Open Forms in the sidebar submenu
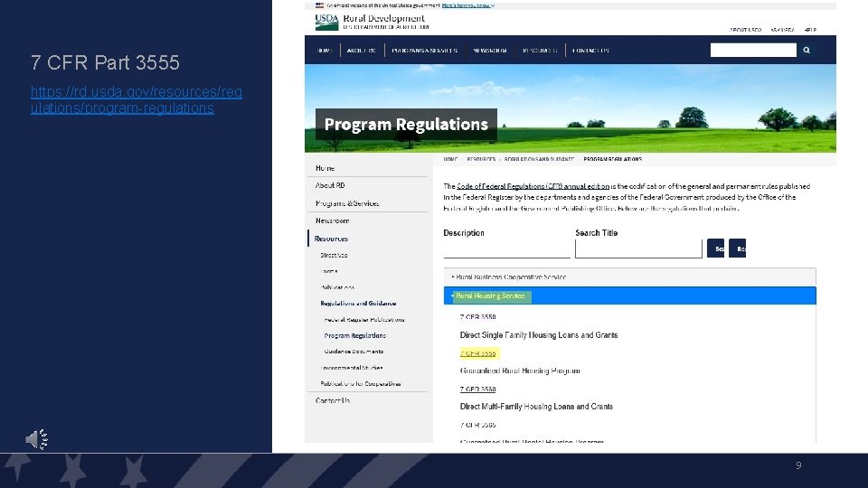The width and height of the screenshot is (868, 488). click(x=329, y=271)
